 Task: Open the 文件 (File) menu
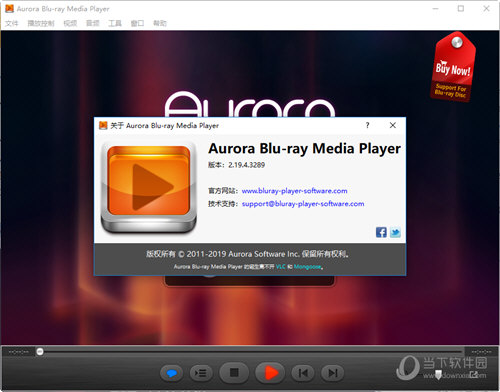click(x=12, y=23)
